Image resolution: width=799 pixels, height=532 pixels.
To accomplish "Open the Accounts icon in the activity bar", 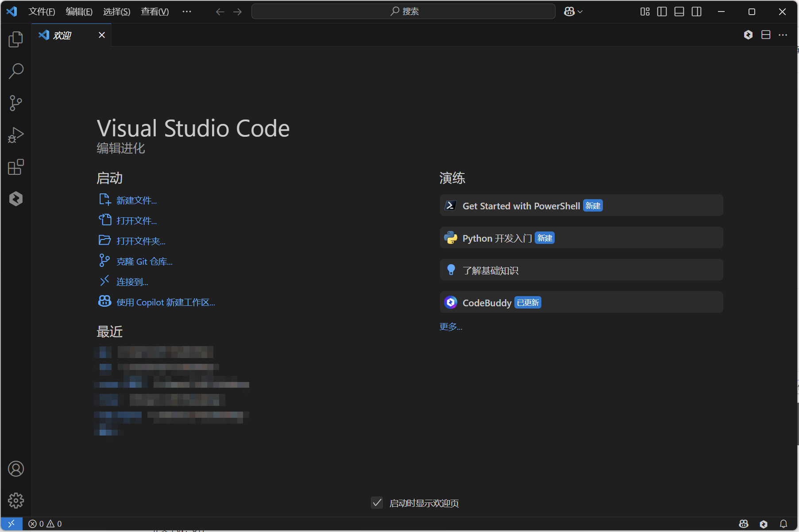I will [x=15, y=469].
